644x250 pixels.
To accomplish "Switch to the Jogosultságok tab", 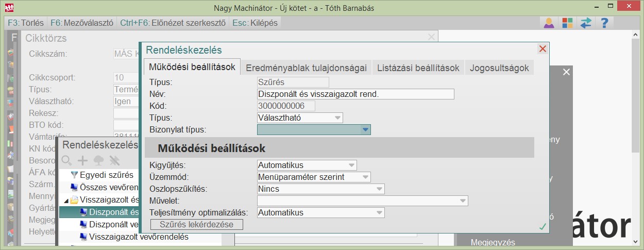I will 499,68.
